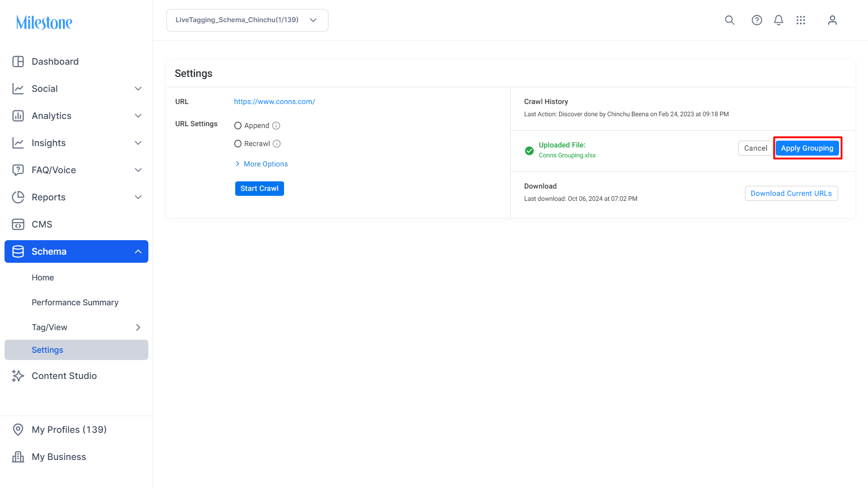Image resolution: width=868 pixels, height=488 pixels.
Task: Expand the Insights menu chevron
Action: tap(138, 143)
